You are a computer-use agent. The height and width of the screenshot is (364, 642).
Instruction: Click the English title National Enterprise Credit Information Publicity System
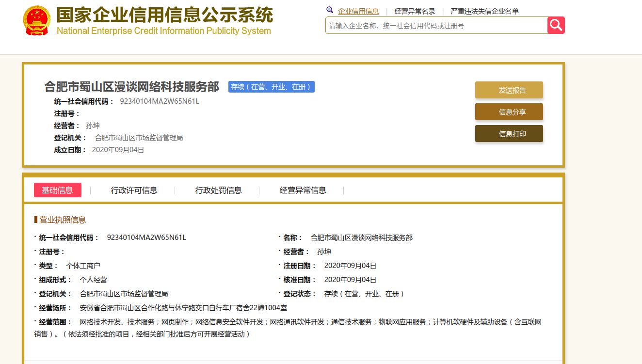pyautogui.click(x=164, y=31)
